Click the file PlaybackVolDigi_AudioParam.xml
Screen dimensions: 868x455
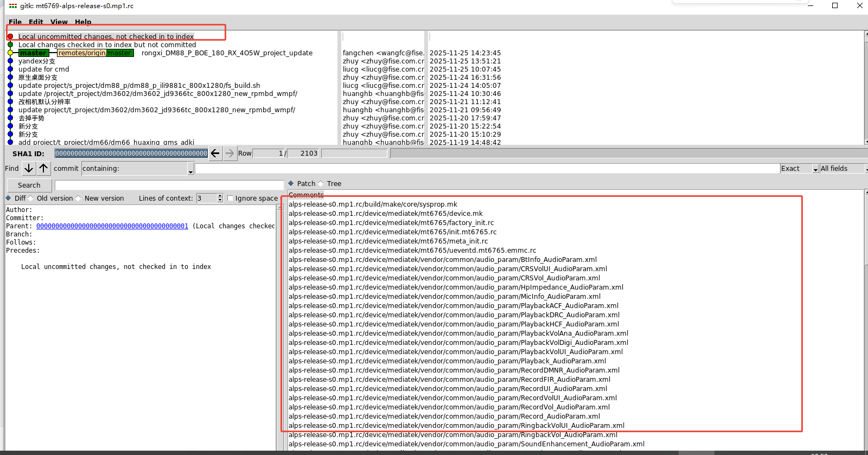(x=458, y=343)
